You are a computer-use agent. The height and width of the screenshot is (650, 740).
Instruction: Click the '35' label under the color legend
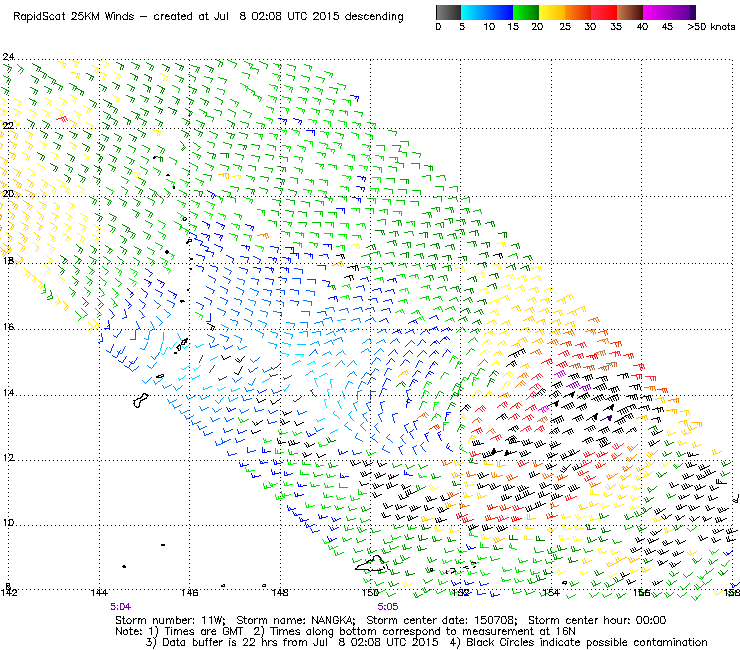tap(616, 27)
